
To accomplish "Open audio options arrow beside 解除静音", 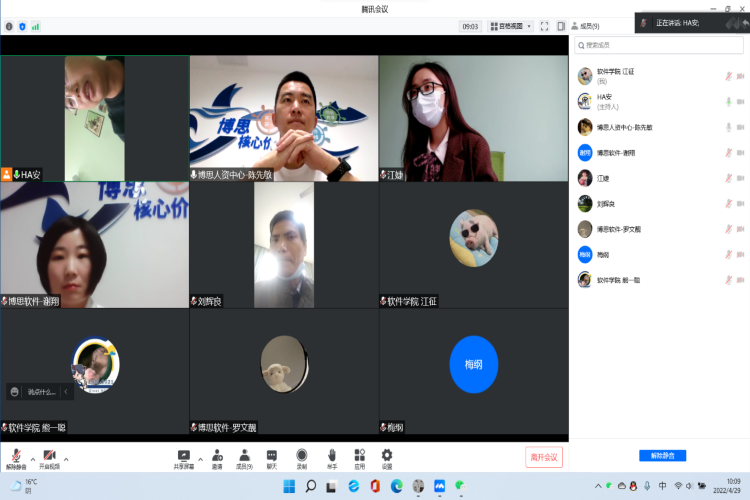I will (x=33, y=459).
